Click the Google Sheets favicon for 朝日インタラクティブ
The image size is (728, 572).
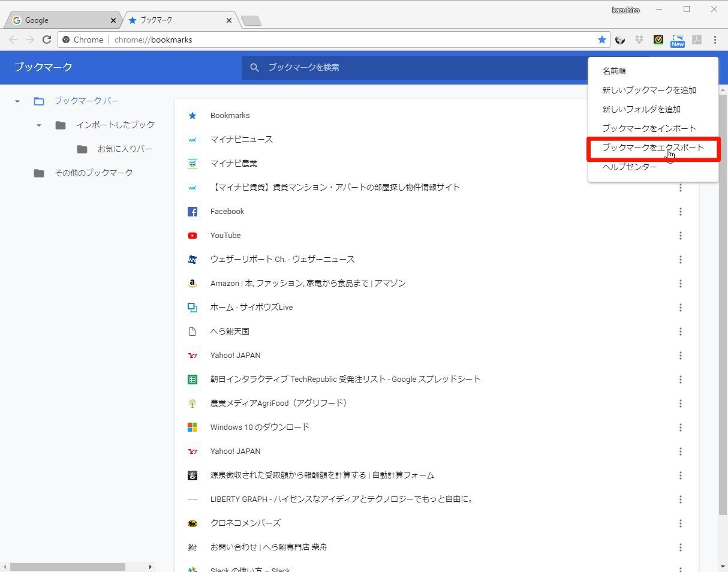point(192,380)
